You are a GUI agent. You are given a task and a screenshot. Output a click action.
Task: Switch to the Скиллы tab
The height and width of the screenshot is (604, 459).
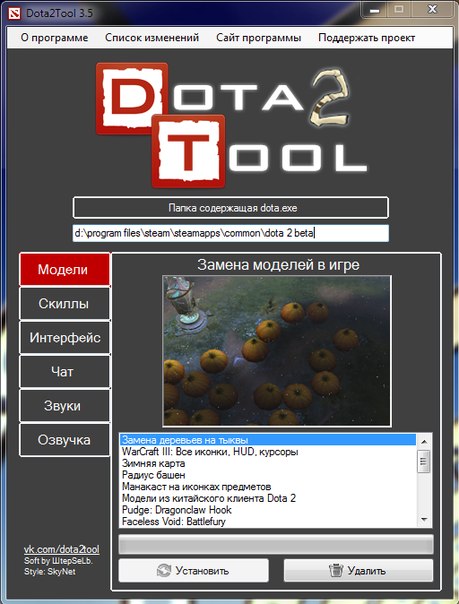(64, 304)
